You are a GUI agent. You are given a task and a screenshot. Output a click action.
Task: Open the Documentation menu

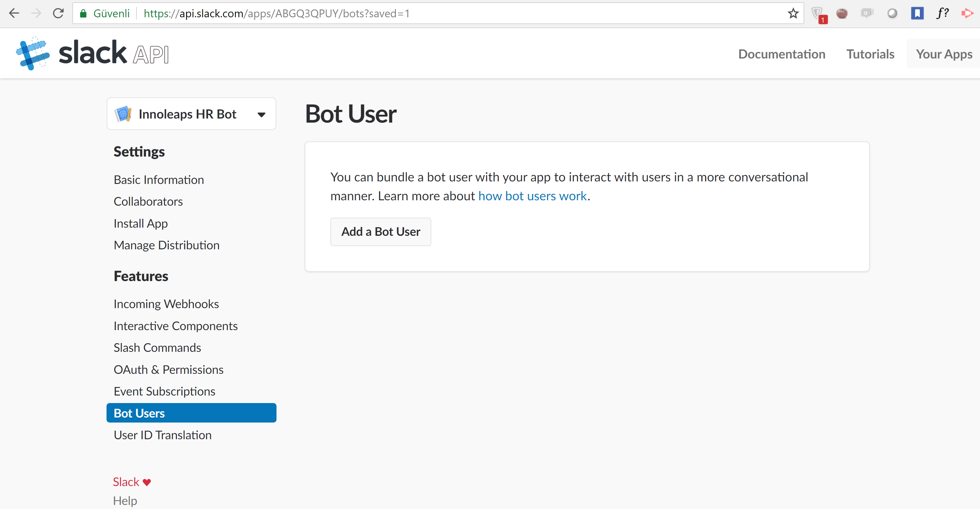[x=781, y=54]
